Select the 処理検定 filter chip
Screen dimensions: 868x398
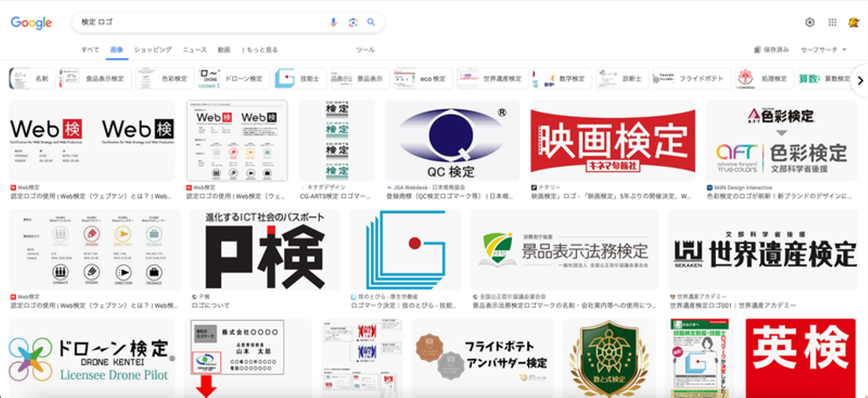[764, 78]
